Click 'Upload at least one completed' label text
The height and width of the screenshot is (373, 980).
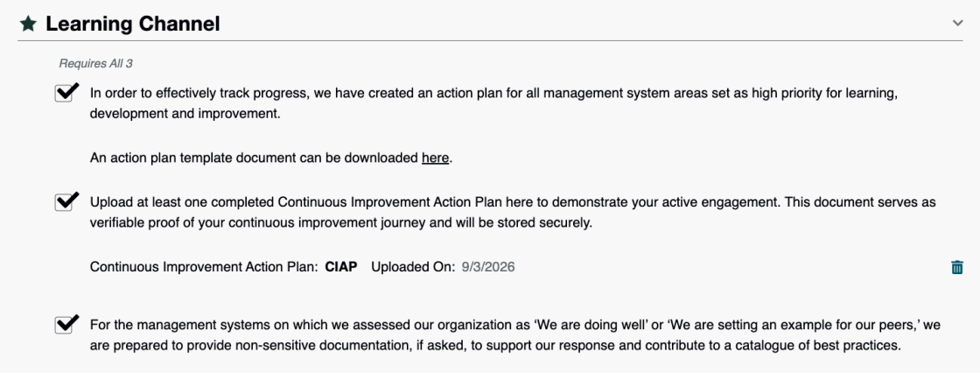tap(182, 203)
